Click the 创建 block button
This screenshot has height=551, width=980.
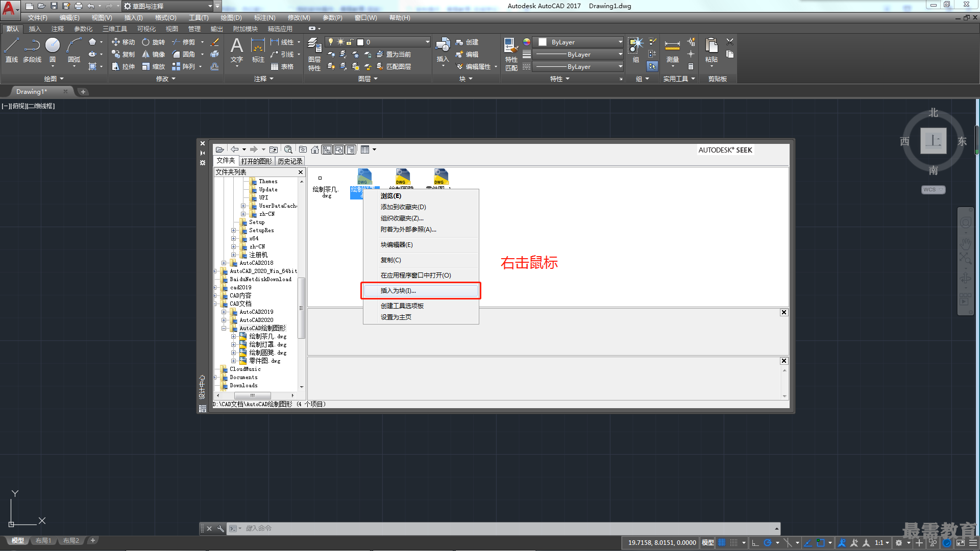click(467, 42)
